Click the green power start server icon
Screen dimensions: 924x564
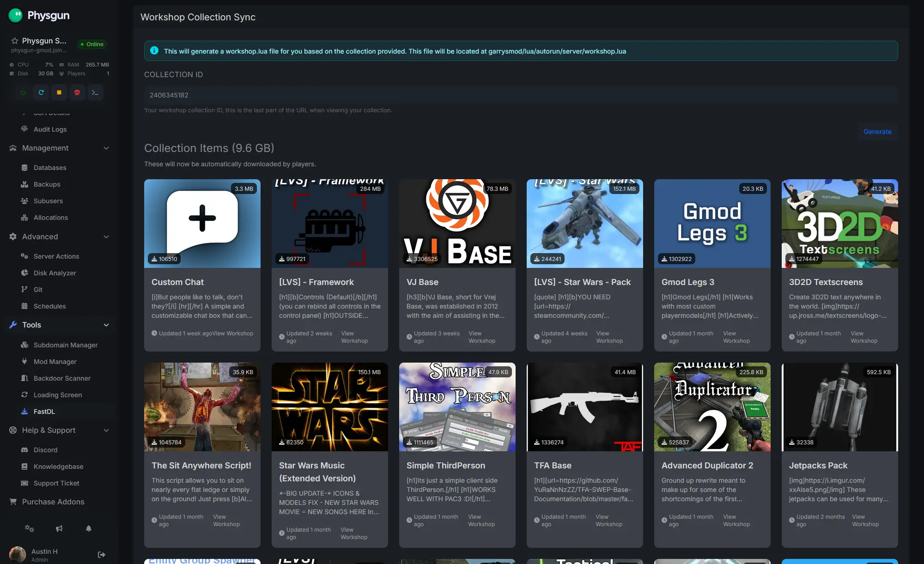coord(23,92)
